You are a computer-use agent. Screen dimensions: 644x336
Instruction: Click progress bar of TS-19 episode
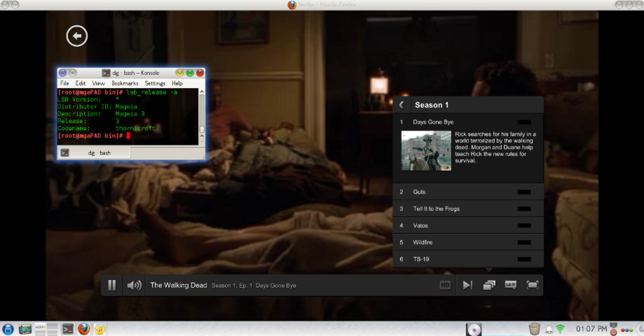524,259
